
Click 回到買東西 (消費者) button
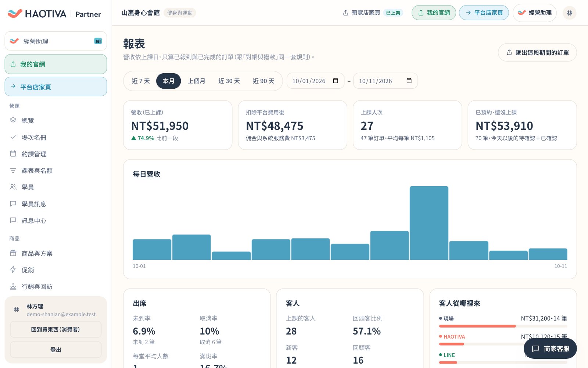tap(56, 329)
